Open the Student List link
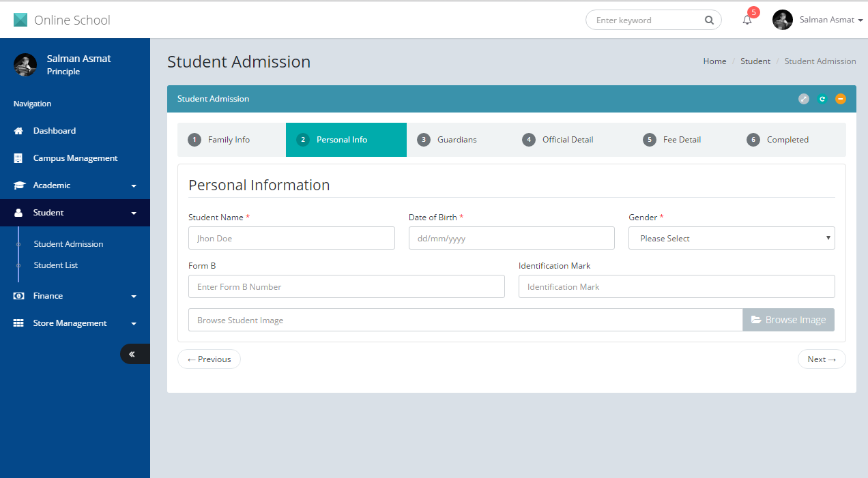868x478 pixels. pos(56,265)
